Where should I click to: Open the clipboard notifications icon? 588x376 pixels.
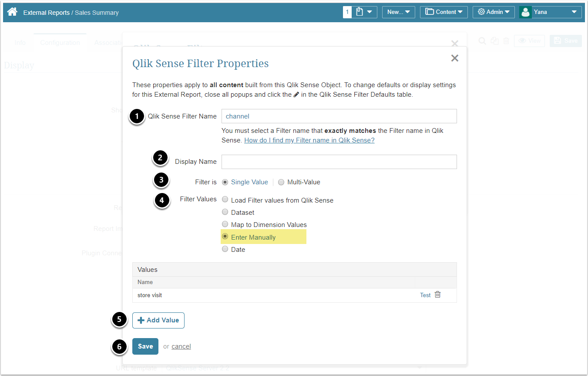[360, 12]
